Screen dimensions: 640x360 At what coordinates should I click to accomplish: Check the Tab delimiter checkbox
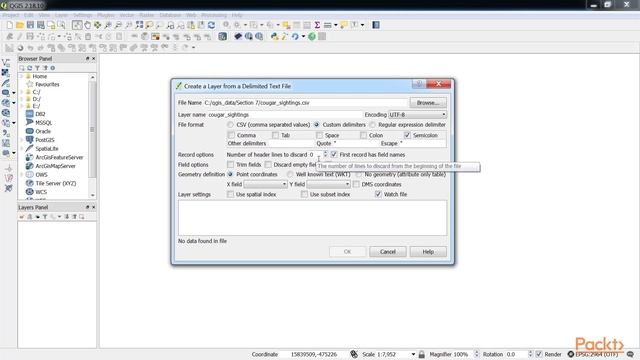pos(276,135)
